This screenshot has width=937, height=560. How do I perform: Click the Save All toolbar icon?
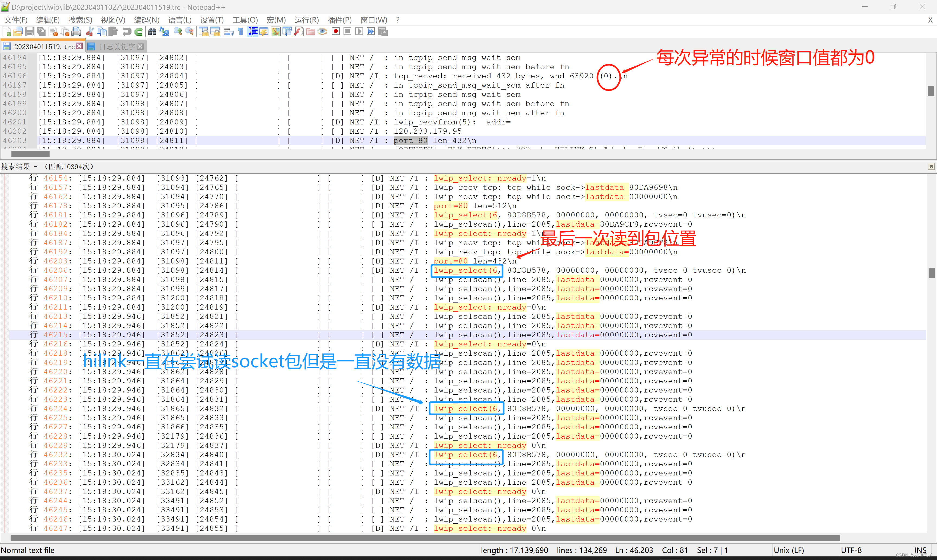pyautogui.click(x=41, y=32)
